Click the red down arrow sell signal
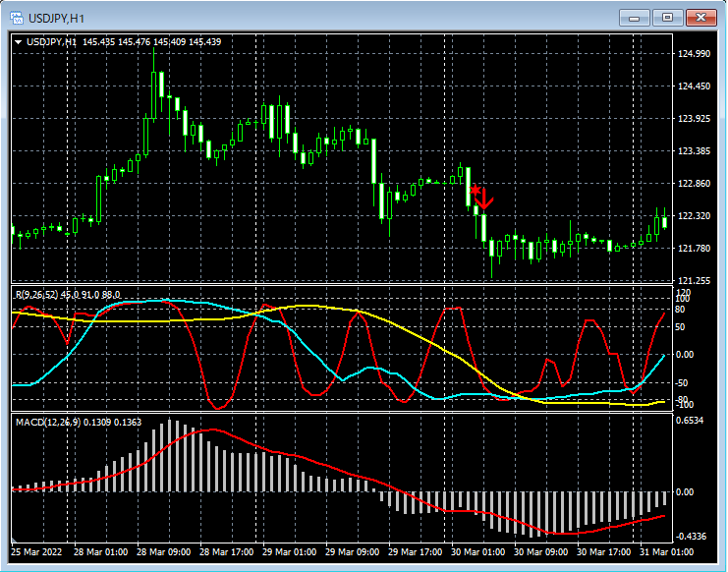 (484, 199)
